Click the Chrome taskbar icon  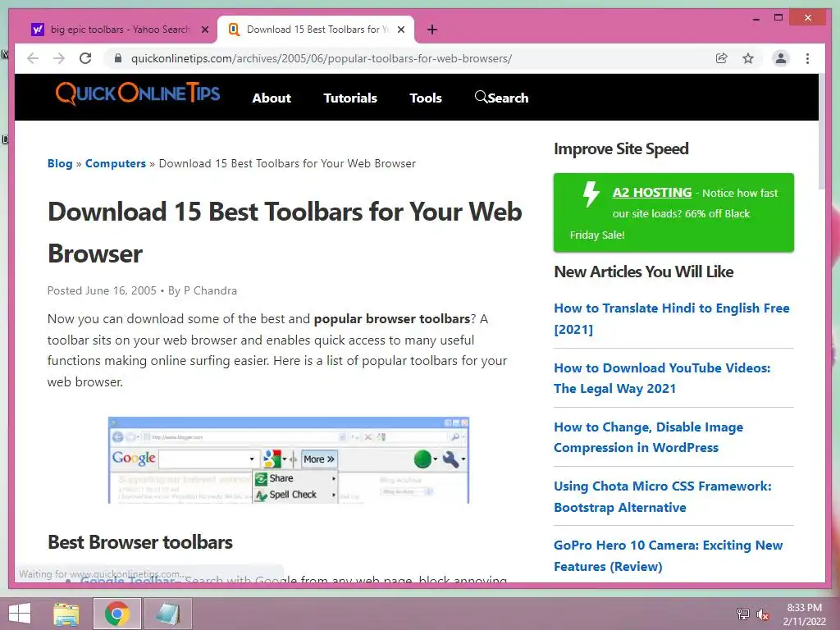tap(117, 614)
